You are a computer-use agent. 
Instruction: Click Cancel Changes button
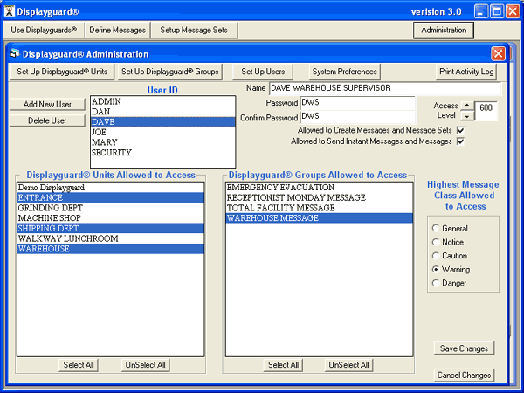pyautogui.click(x=464, y=375)
